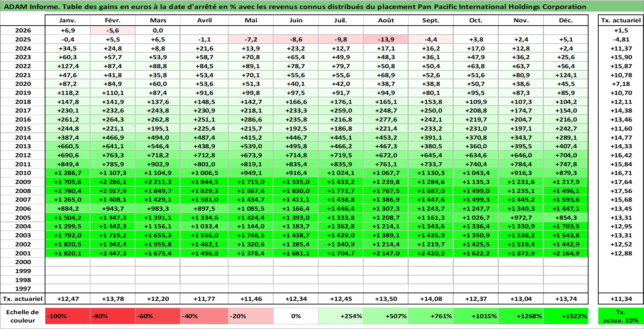Select the -9,8 cell for July 2025

point(341,40)
